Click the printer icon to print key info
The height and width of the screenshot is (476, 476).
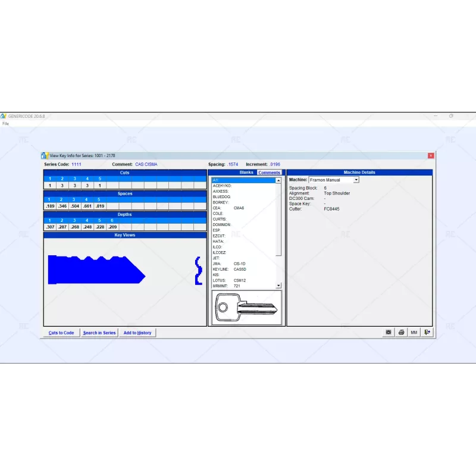point(402,331)
